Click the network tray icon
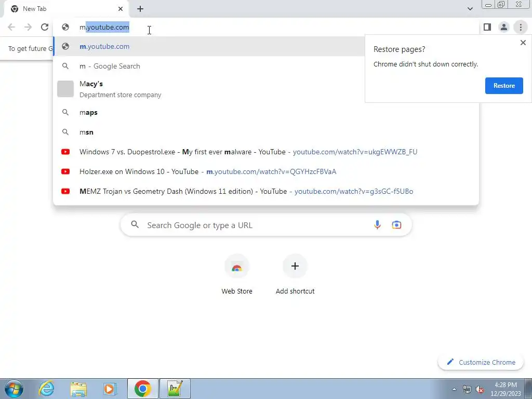The width and height of the screenshot is (532, 399). click(467, 389)
